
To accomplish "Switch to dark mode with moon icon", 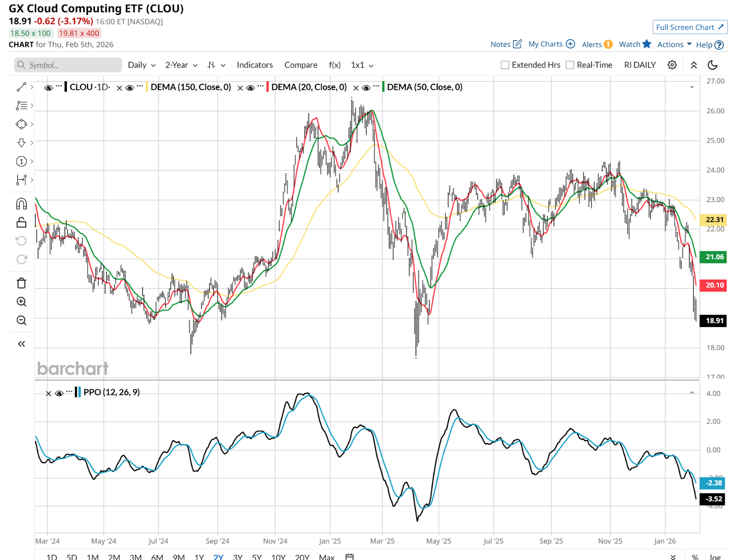I will [712, 65].
